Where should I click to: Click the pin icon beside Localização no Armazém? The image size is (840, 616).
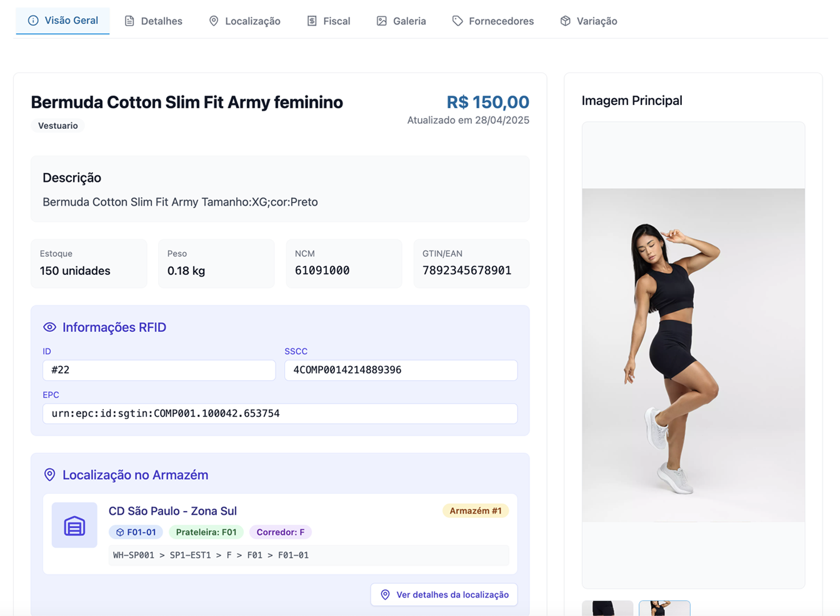click(50, 475)
